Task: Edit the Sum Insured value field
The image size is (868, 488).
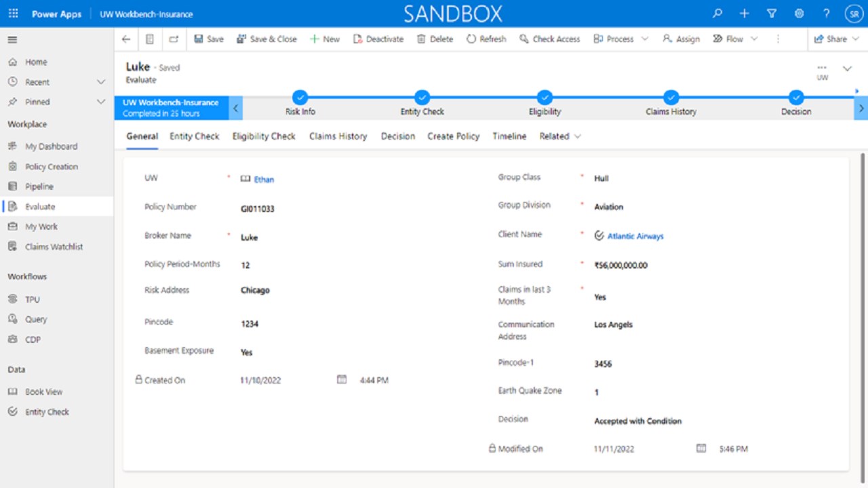Action: pos(620,265)
